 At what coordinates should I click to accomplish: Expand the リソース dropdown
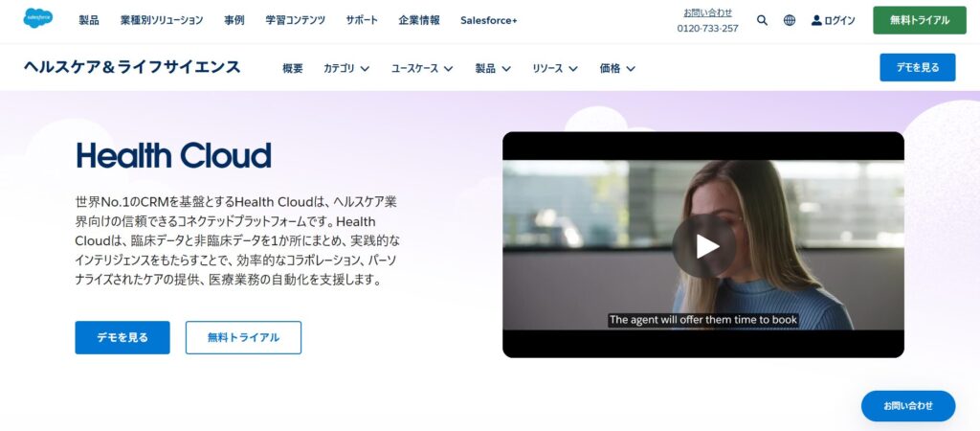[x=555, y=68]
